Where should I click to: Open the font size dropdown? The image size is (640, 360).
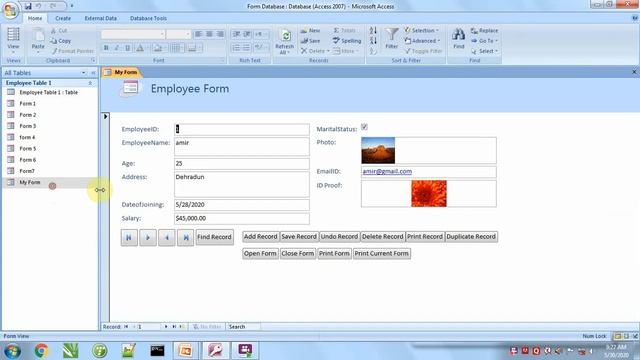[x=188, y=34]
